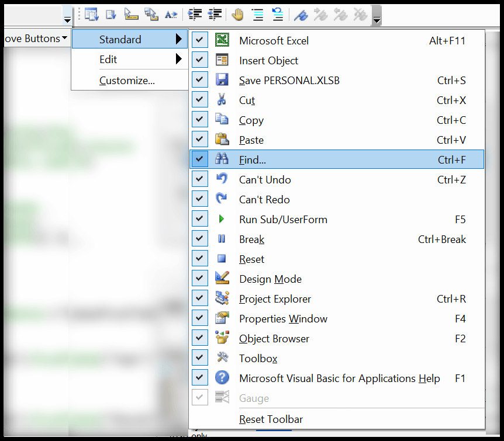504x441 pixels.
Task: Indent the code using the toolbar icon
Action: click(194, 14)
